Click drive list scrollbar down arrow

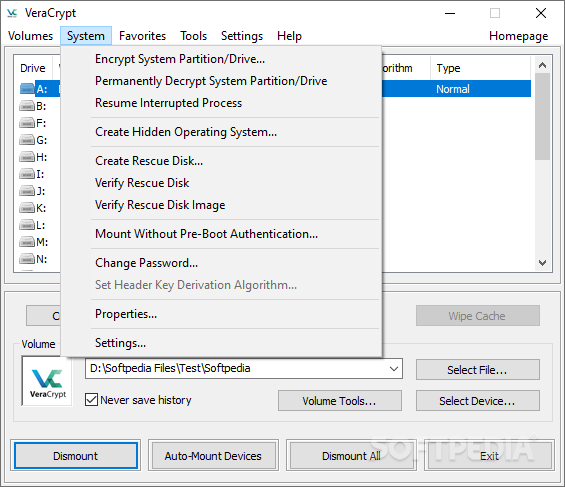pos(542,263)
